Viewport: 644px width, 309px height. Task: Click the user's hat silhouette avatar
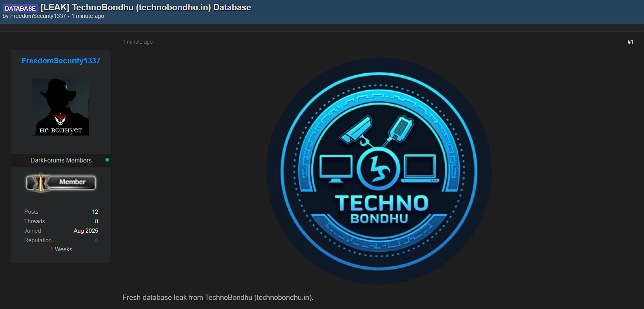tap(60, 107)
